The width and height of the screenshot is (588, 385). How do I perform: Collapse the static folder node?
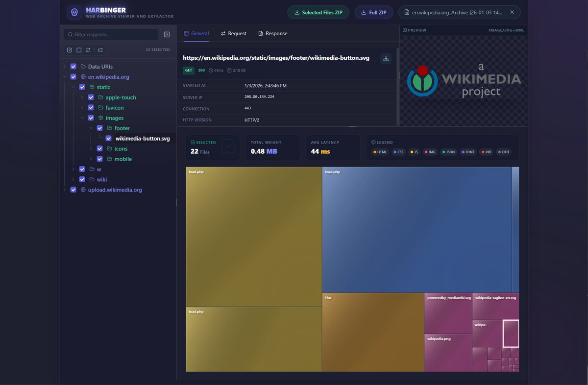(73, 87)
